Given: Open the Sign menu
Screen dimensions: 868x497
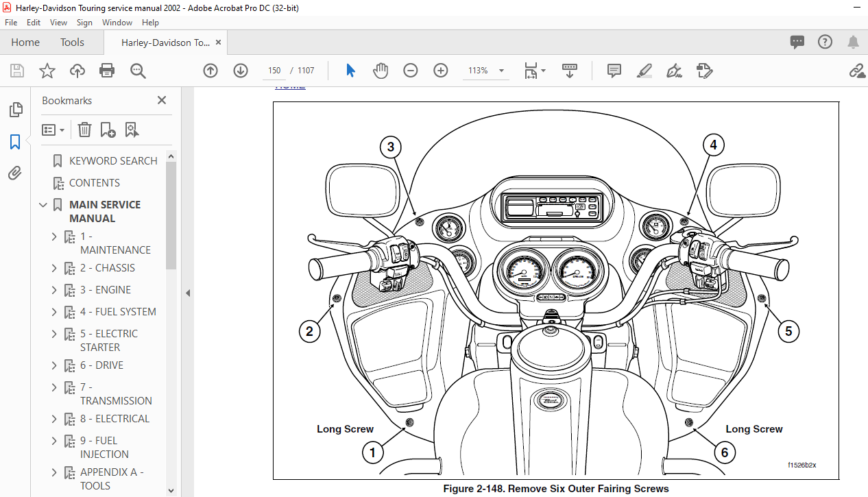Looking at the screenshot, I should 84,23.
